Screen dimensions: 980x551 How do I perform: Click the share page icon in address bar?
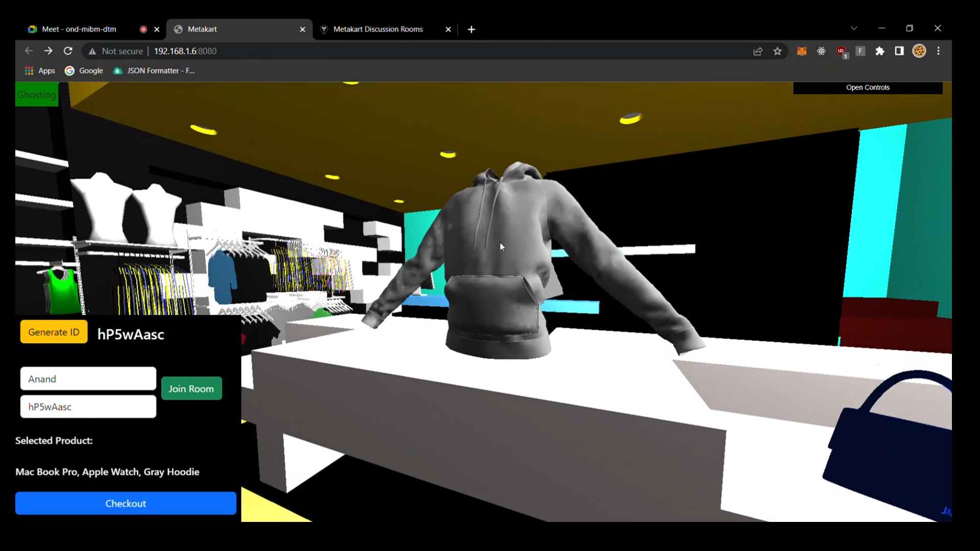(x=758, y=51)
